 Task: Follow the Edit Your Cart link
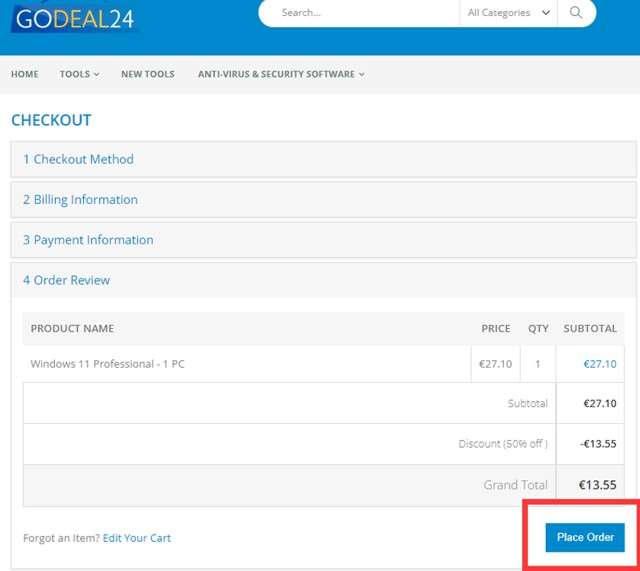tap(136, 538)
